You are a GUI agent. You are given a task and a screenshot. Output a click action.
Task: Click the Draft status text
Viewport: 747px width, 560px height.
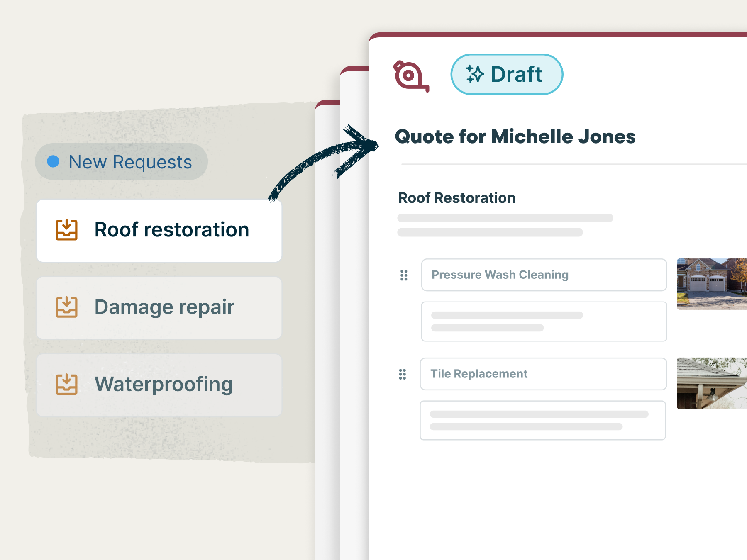pyautogui.click(x=516, y=75)
